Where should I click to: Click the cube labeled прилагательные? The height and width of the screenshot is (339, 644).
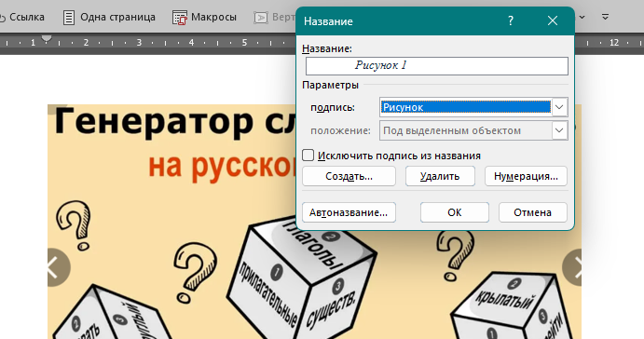click(301, 276)
